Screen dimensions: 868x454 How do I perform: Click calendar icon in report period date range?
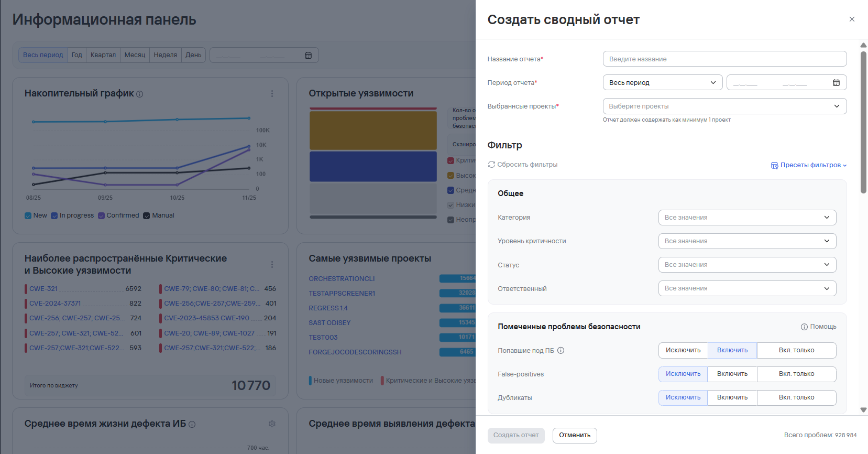tap(836, 83)
